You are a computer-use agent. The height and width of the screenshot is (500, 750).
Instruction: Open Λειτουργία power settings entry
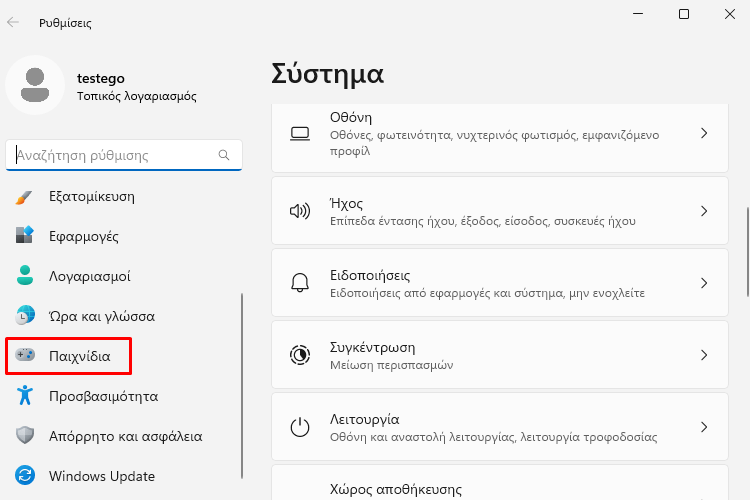coord(500,427)
